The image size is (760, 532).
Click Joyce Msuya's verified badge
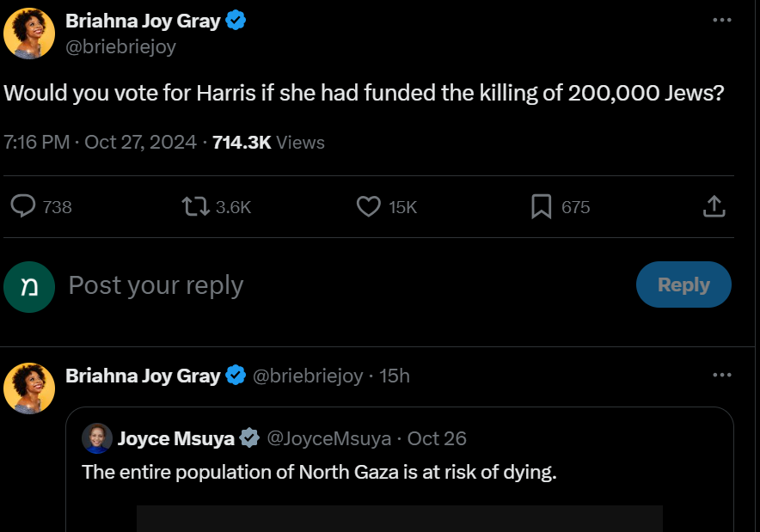(249, 438)
